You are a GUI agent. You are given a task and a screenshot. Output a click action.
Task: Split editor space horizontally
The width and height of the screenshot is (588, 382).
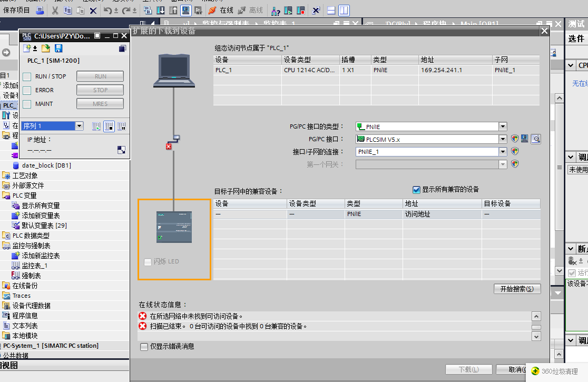[331, 11]
